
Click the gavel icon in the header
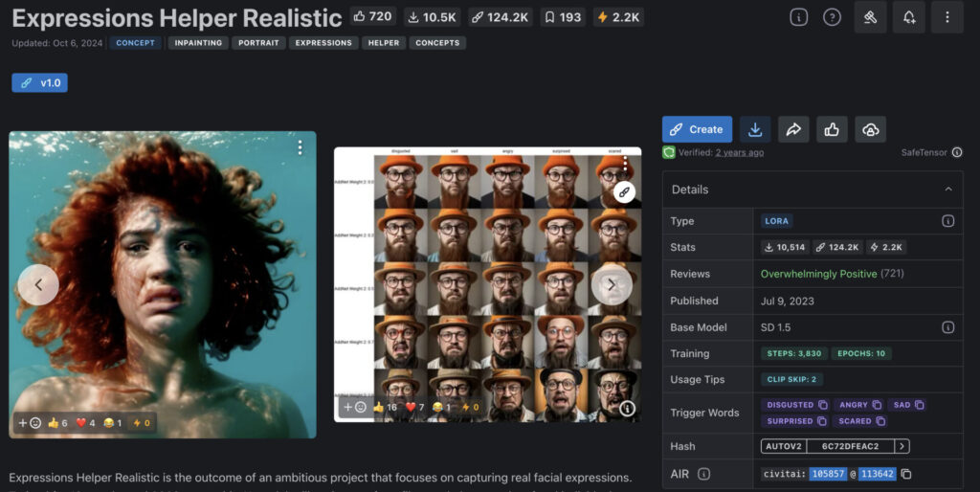(x=870, y=17)
